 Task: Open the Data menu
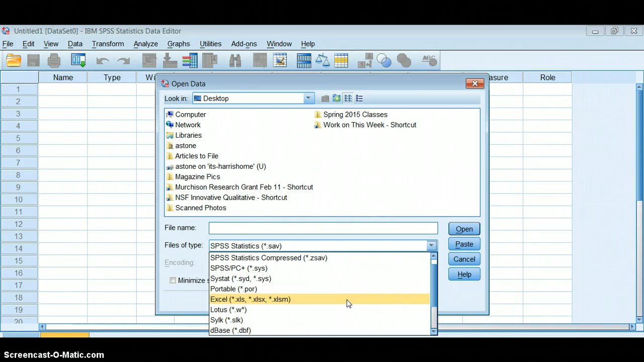pyautogui.click(x=75, y=44)
